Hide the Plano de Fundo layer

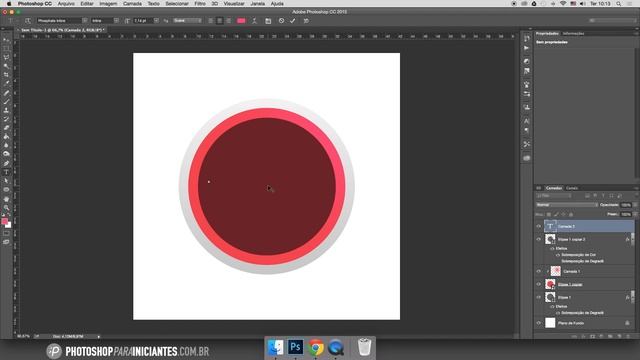coord(538,323)
